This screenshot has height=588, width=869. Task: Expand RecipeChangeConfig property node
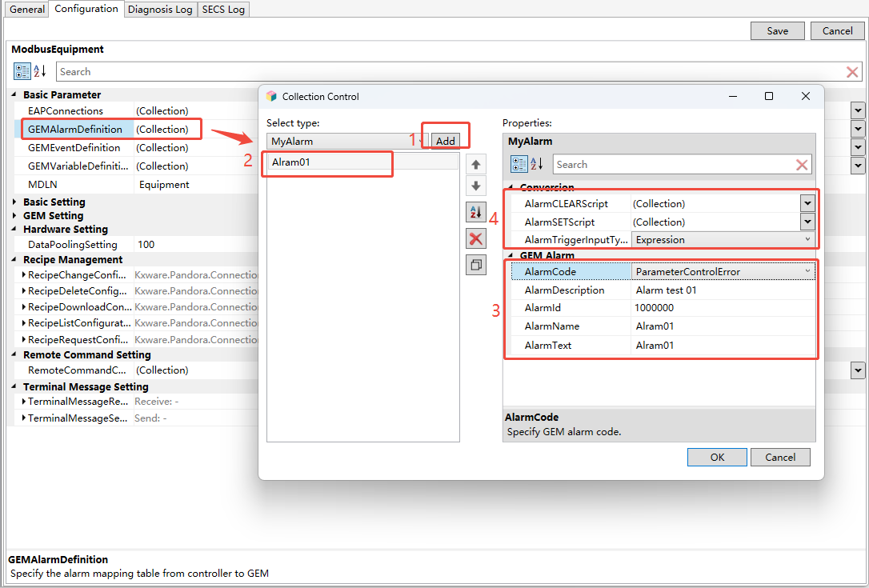click(x=24, y=275)
